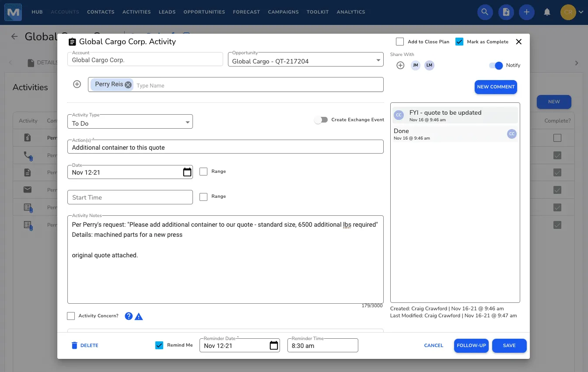Click the notifications bell icon
The width and height of the screenshot is (588, 372).
tap(547, 12)
